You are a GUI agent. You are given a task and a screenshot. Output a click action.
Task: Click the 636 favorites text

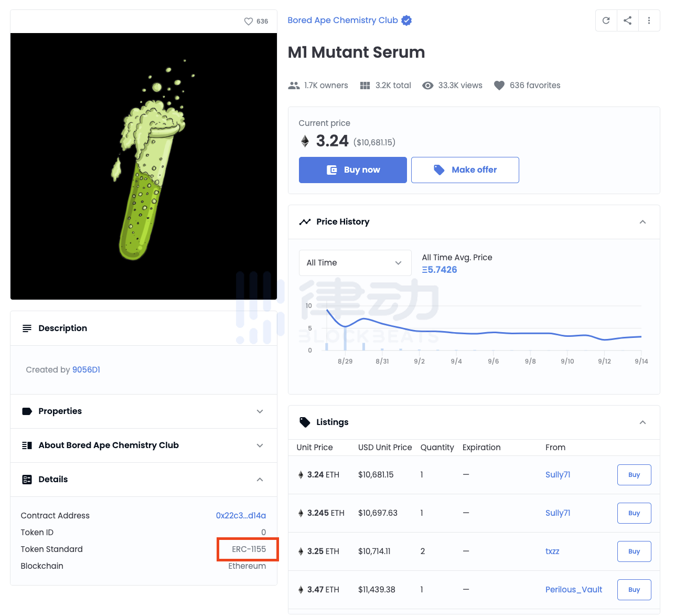point(535,86)
